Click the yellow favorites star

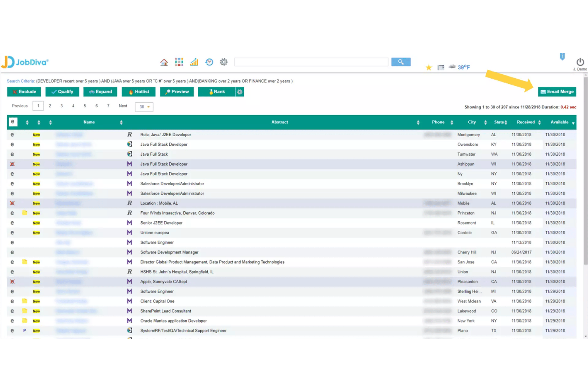tap(429, 68)
